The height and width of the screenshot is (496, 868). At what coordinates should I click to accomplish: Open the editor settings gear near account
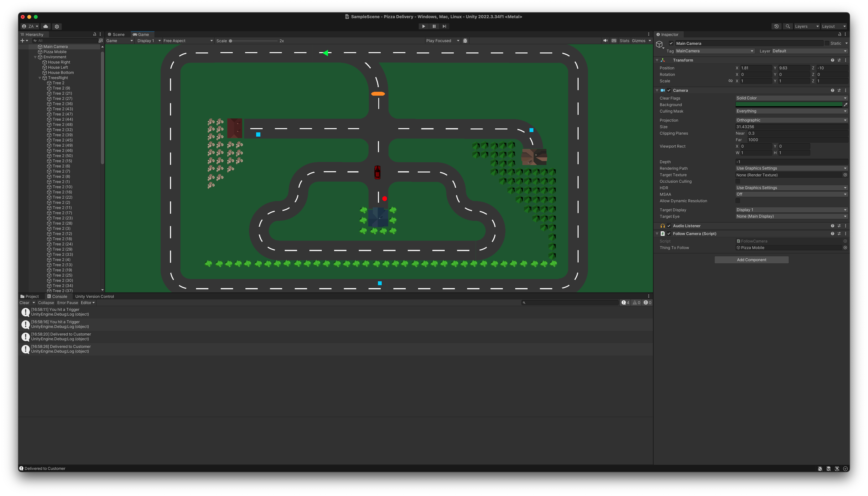point(57,26)
